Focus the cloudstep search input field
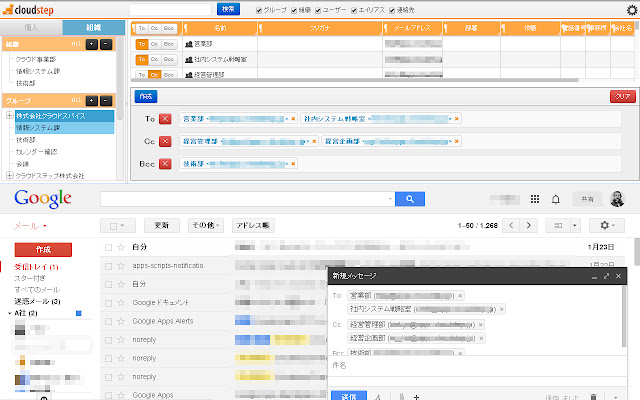The image size is (640, 400). [170, 9]
